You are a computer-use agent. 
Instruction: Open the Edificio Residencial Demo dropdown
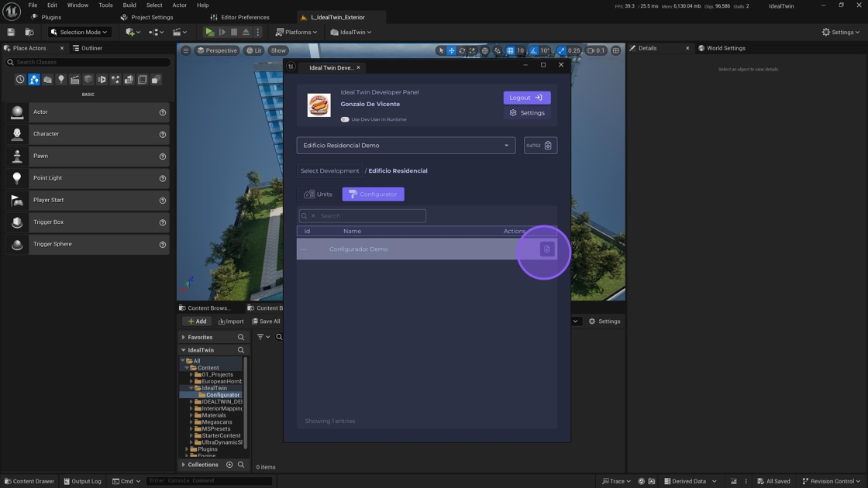point(406,146)
